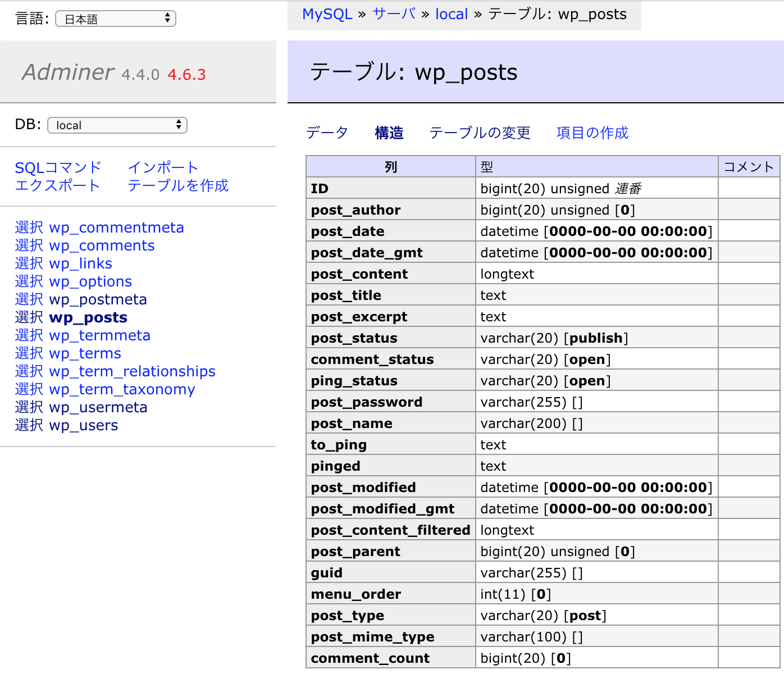This screenshot has width=784, height=674.
Task: Open the bold wp_posts table link
Action: [x=88, y=317]
